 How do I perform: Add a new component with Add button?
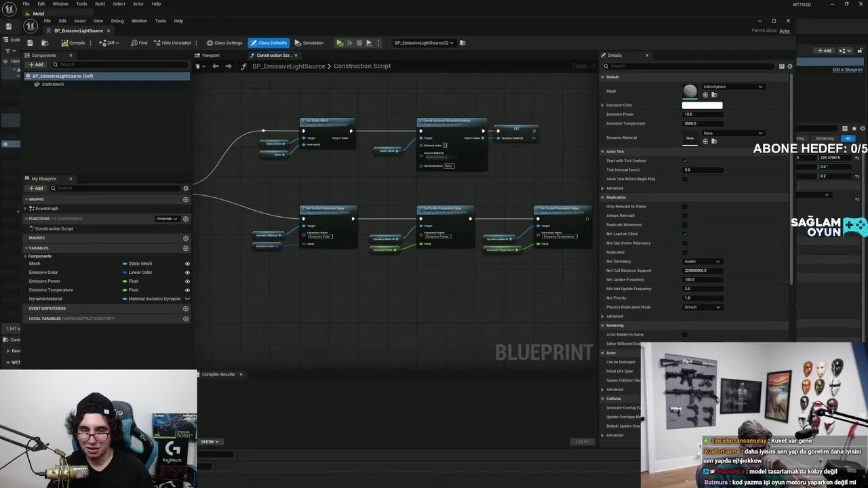pos(35,64)
